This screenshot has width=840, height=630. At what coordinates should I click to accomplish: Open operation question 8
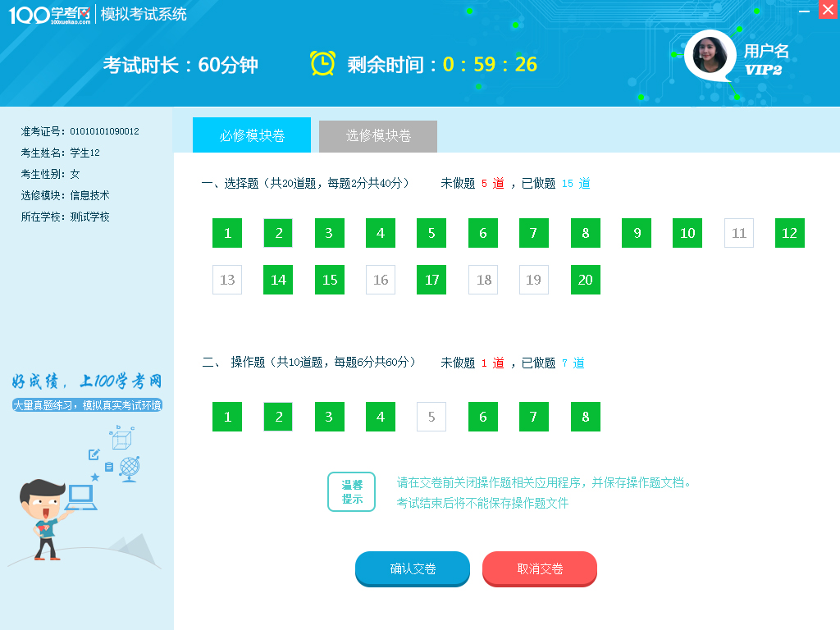(586, 417)
